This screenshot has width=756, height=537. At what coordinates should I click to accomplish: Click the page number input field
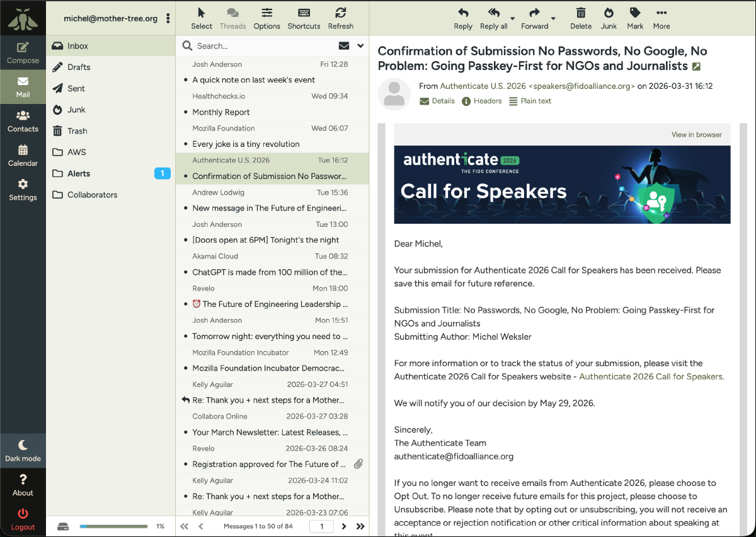(x=321, y=526)
